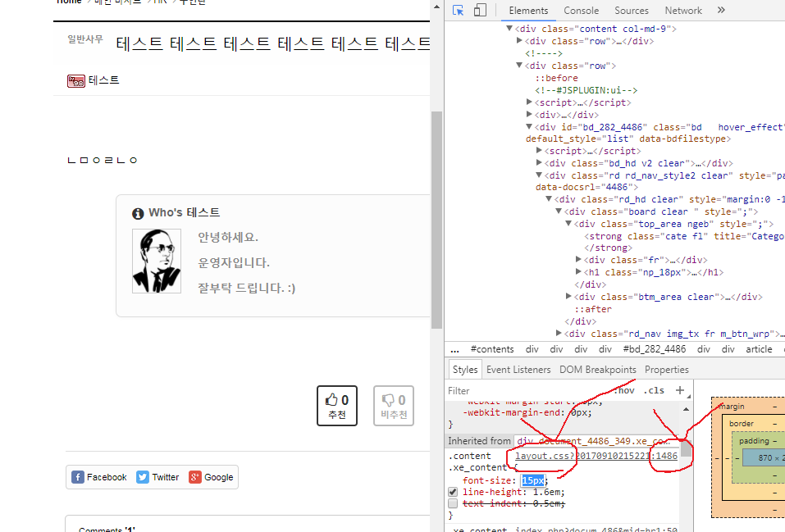The height and width of the screenshot is (532, 785).
Task: Open the layout.css source link
Action: 596,456
